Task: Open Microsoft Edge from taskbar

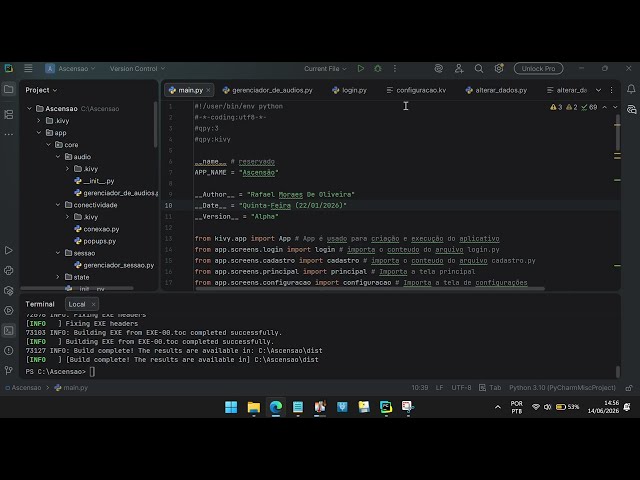Action: pos(276,407)
